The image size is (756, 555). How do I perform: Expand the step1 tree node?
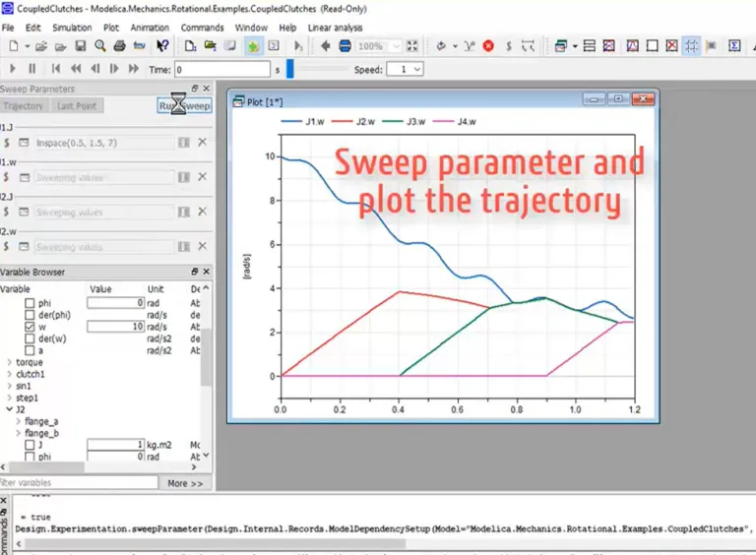pos(9,398)
